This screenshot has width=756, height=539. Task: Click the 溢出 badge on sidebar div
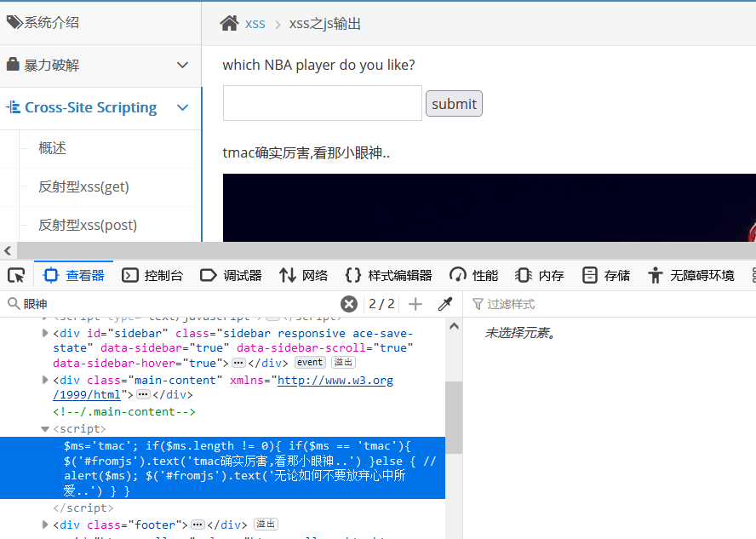click(343, 362)
